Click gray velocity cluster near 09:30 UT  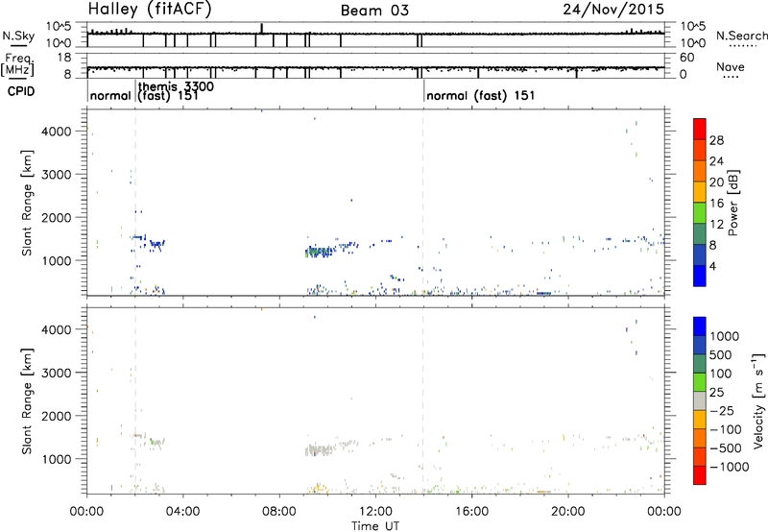point(319,449)
